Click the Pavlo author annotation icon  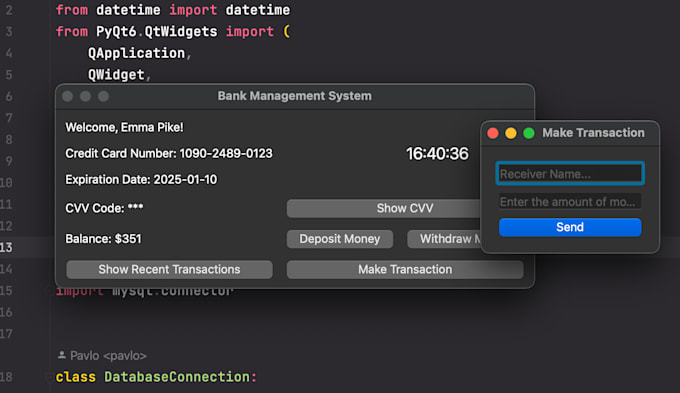(x=62, y=355)
